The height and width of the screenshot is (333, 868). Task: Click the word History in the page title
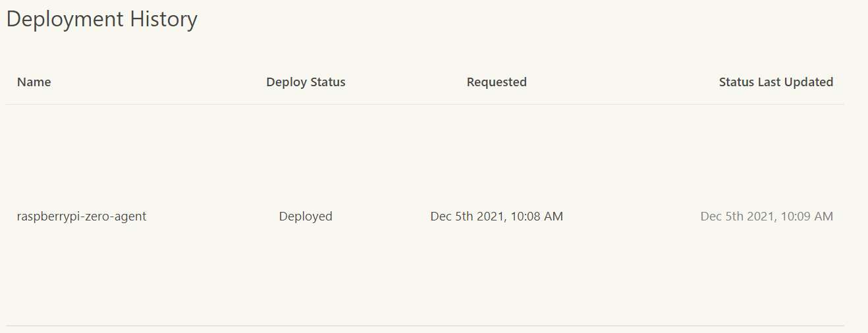click(163, 20)
